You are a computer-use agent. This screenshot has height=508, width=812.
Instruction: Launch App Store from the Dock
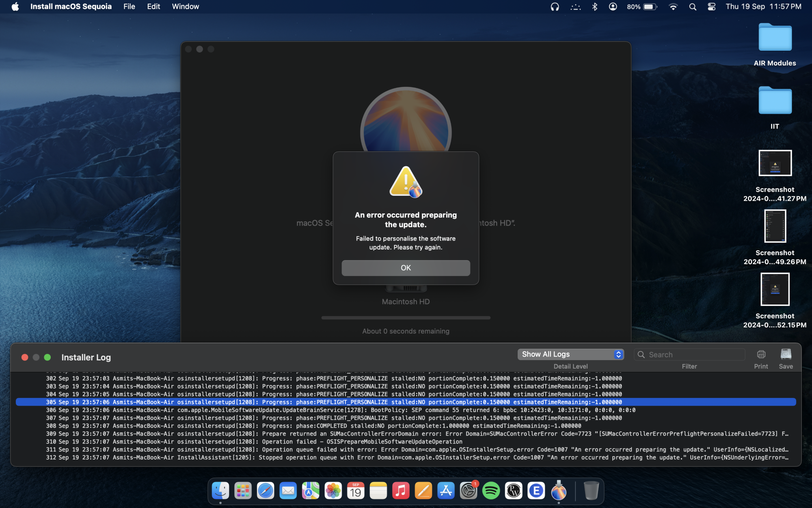tap(446, 491)
